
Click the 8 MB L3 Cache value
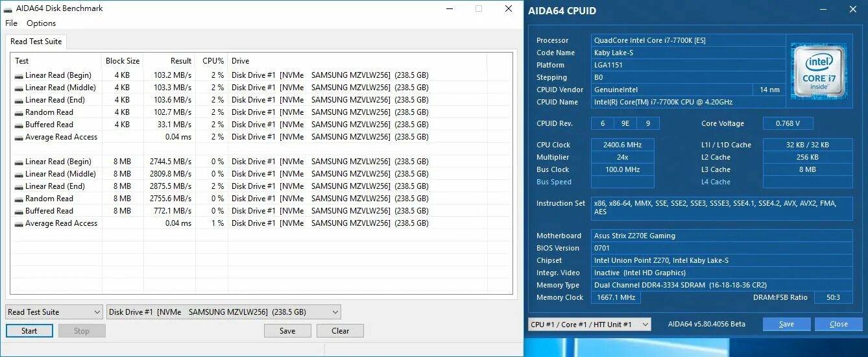(808, 169)
